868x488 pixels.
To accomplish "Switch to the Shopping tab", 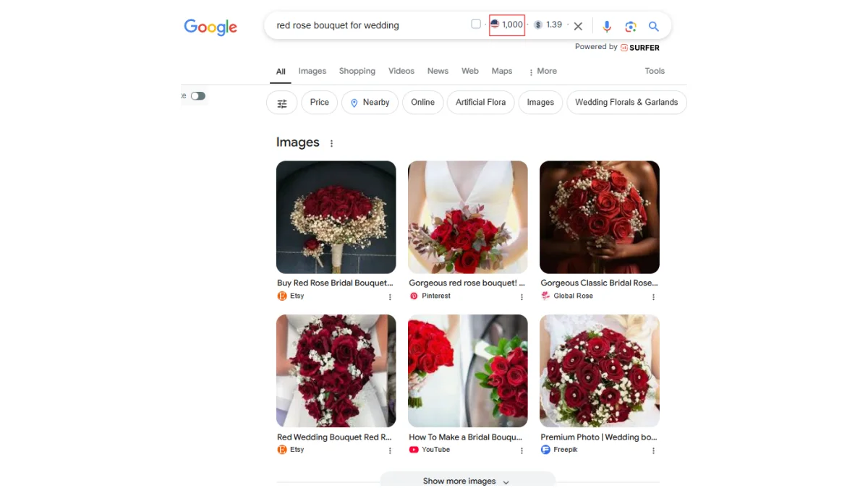I will [357, 71].
